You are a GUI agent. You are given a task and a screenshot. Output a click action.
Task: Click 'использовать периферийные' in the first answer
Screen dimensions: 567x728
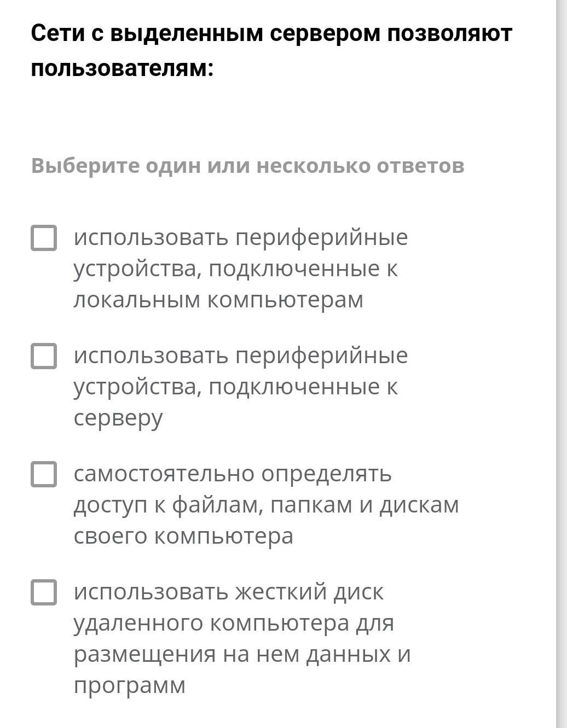[241, 237]
